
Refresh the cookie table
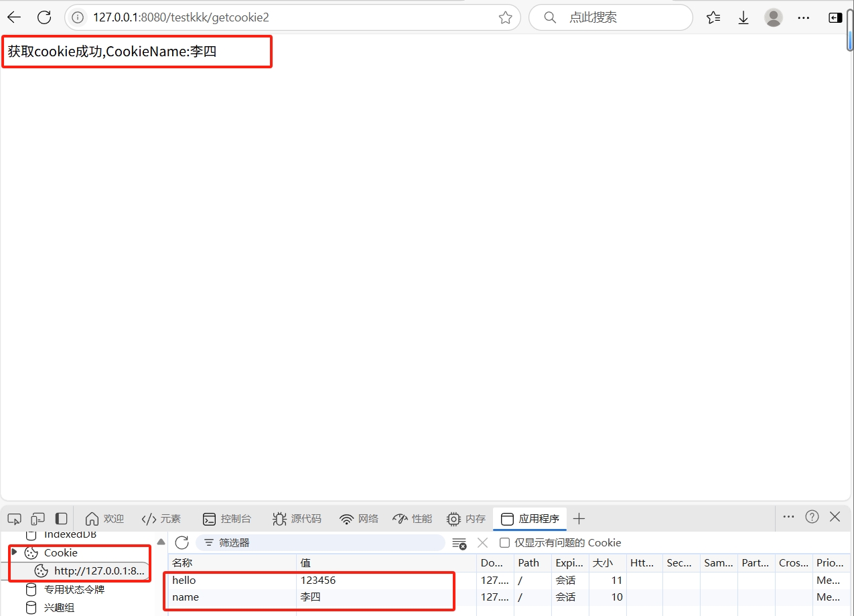coord(182,542)
